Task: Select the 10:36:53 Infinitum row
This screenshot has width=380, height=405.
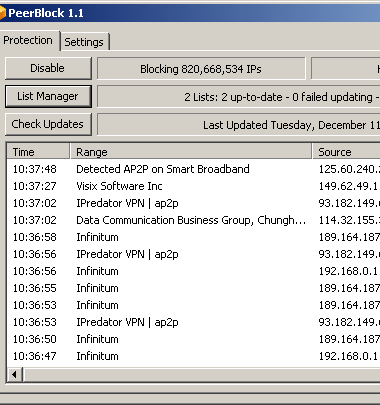Action: pyautogui.click(x=193, y=305)
